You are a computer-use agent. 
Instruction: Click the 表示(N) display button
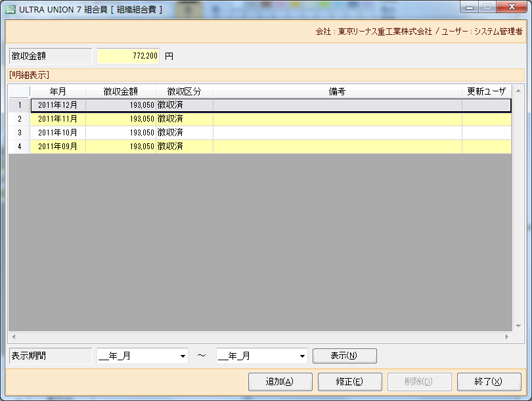point(344,356)
